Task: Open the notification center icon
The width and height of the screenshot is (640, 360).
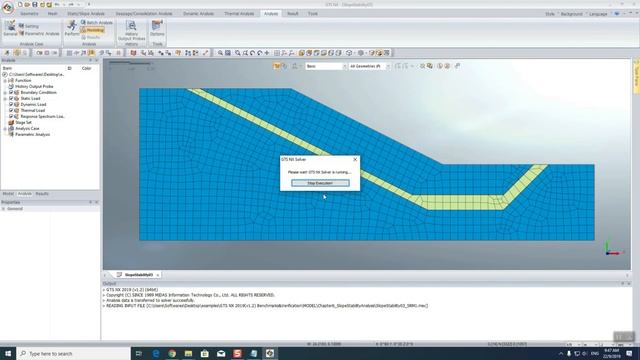Action: click(629, 353)
